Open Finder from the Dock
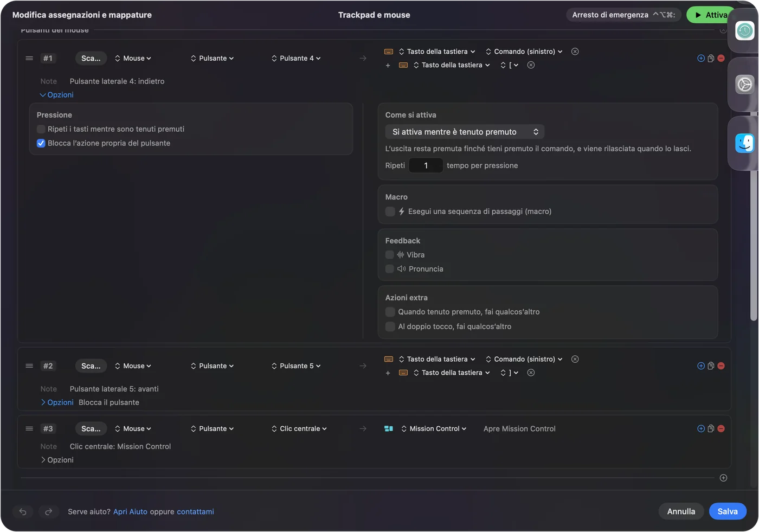This screenshot has width=759, height=532. (745, 143)
